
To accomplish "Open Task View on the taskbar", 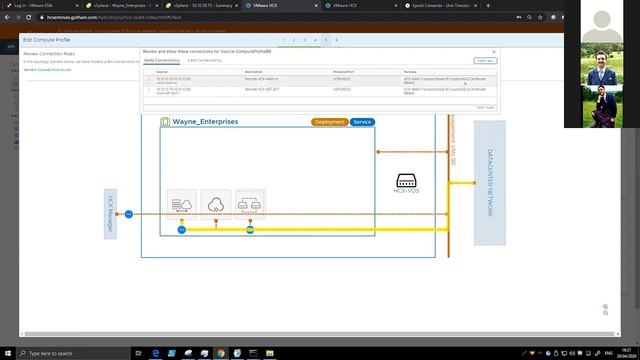I will [138, 353].
